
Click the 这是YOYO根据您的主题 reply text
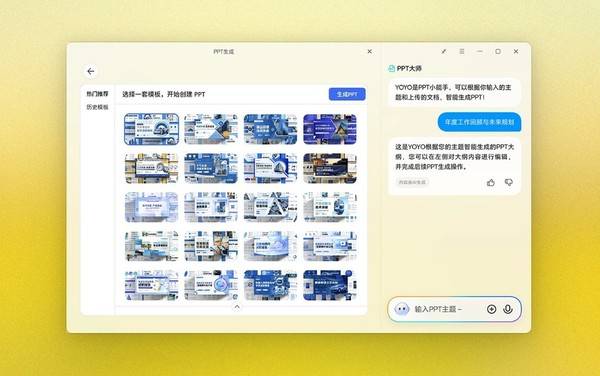[x=454, y=157]
